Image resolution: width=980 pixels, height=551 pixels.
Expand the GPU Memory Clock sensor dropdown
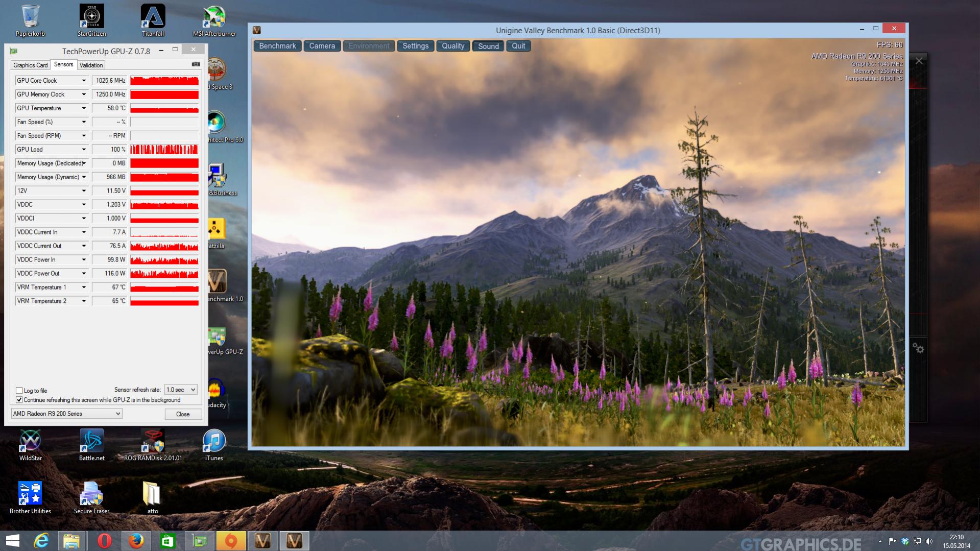click(84, 94)
